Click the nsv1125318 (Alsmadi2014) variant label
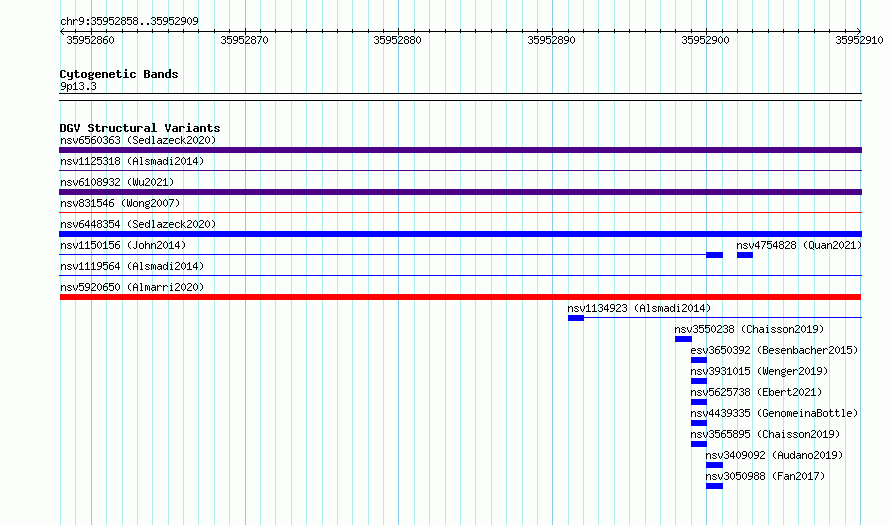Screen dimensions: 890x525 point(132,161)
